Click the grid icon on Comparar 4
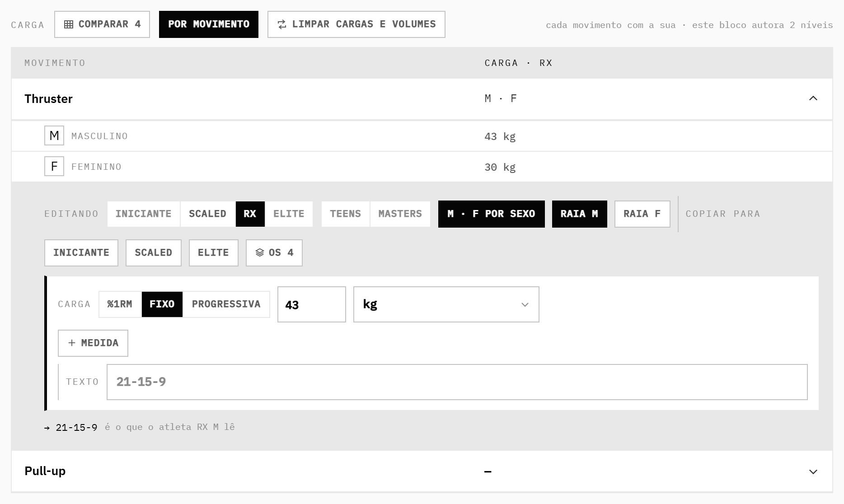The width and height of the screenshot is (844, 504). (69, 24)
